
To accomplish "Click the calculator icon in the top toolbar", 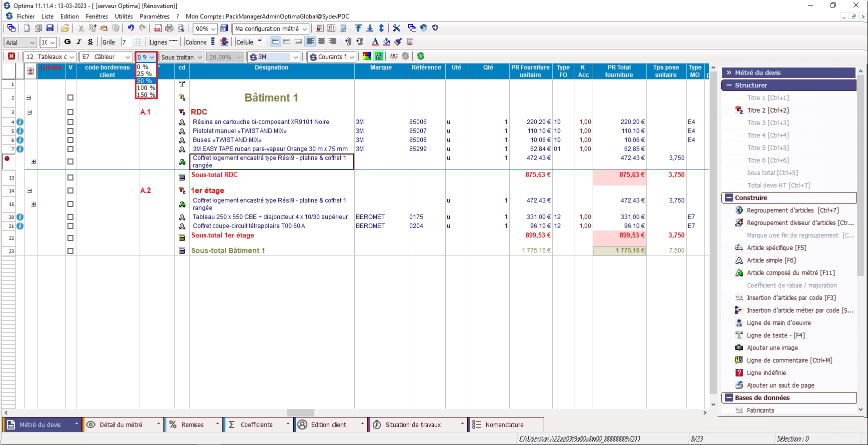I will pyautogui.click(x=343, y=28).
